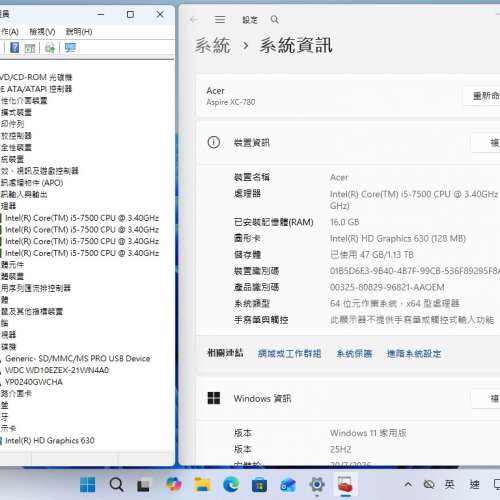This screenshot has width=500, height=500.
Task: Open the 說明(H) menu
Action: [x=79, y=32]
